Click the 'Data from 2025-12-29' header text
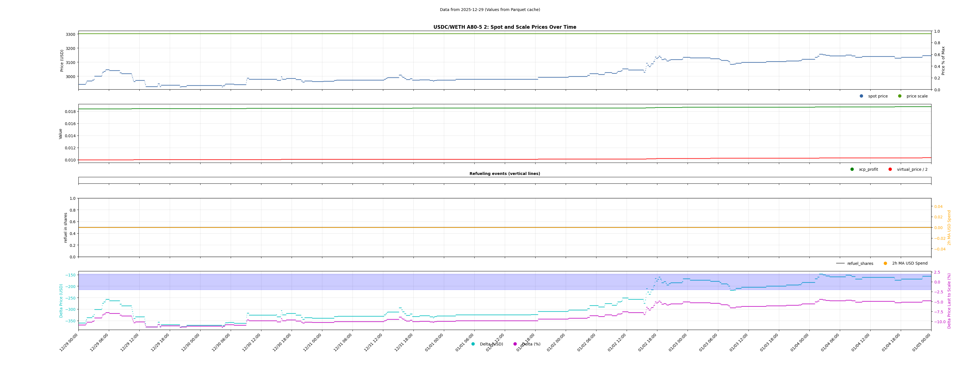The height and width of the screenshot is (388, 980). click(x=490, y=10)
